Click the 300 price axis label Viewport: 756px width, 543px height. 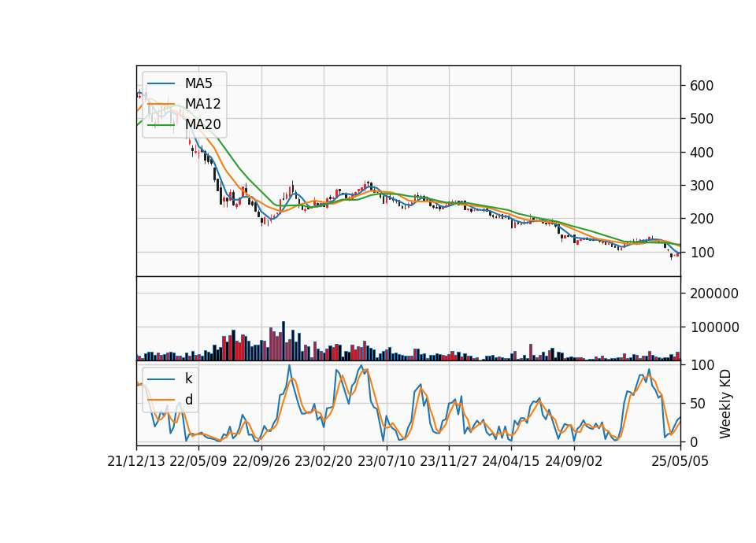[x=702, y=186]
